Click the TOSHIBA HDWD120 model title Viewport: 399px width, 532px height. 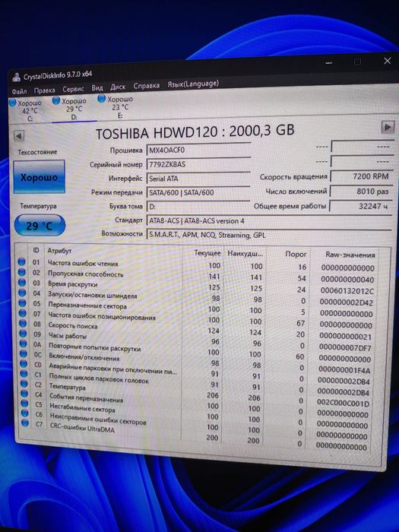click(x=195, y=132)
